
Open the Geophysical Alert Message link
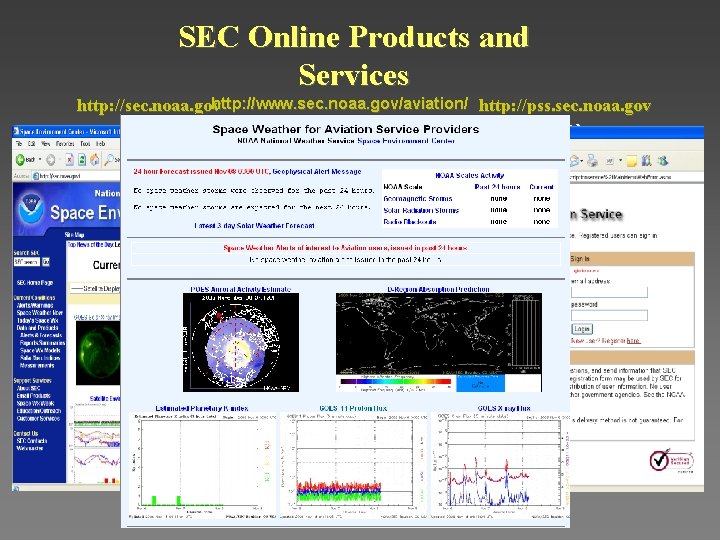coord(317,171)
